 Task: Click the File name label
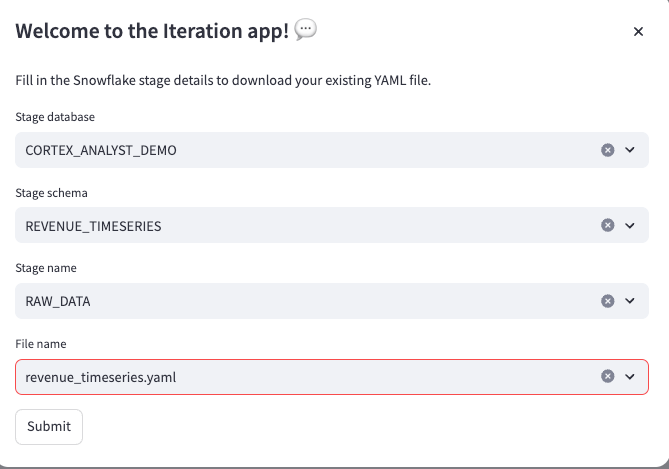tap(41, 344)
